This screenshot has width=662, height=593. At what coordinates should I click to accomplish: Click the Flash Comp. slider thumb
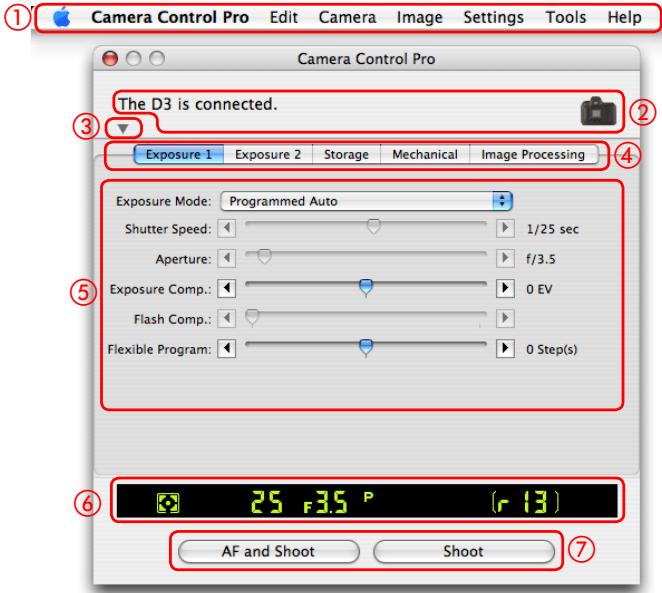pyautogui.click(x=252, y=317)
